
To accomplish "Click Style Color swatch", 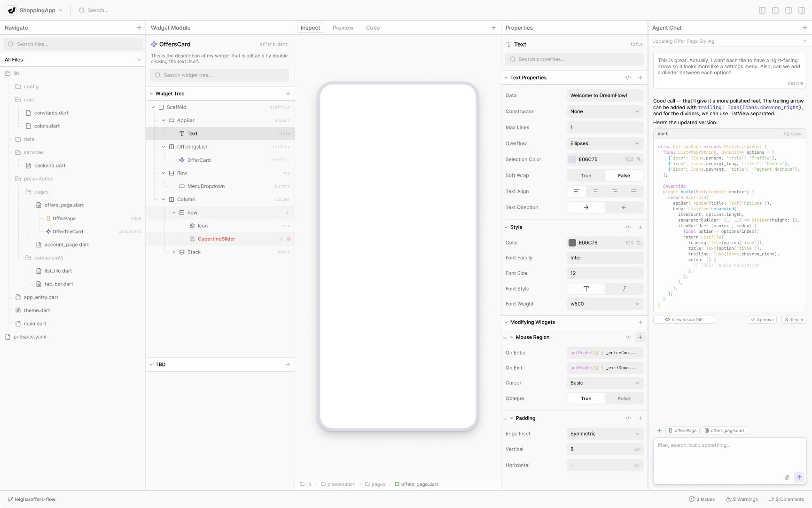I will pos(572,243).
